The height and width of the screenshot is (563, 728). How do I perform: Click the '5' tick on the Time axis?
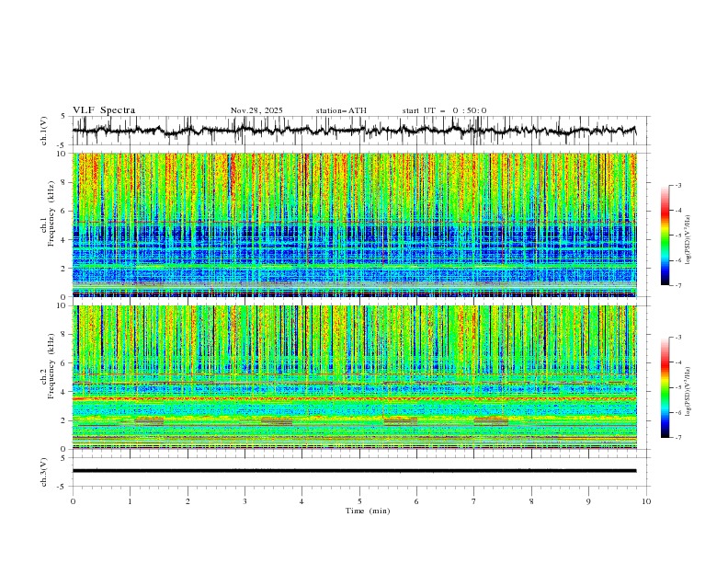[359, 501]
